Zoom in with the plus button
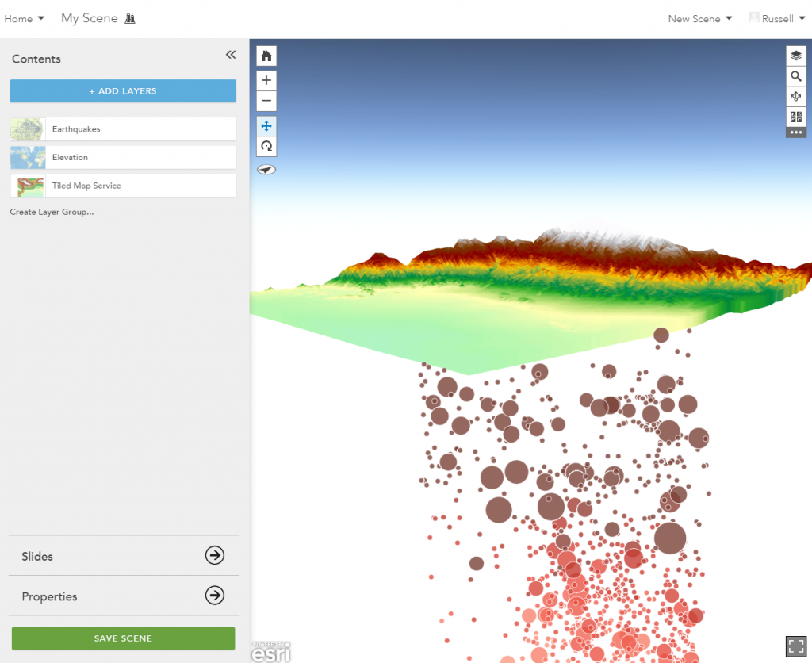The image size is (812, 663). [x=266, y=80]
